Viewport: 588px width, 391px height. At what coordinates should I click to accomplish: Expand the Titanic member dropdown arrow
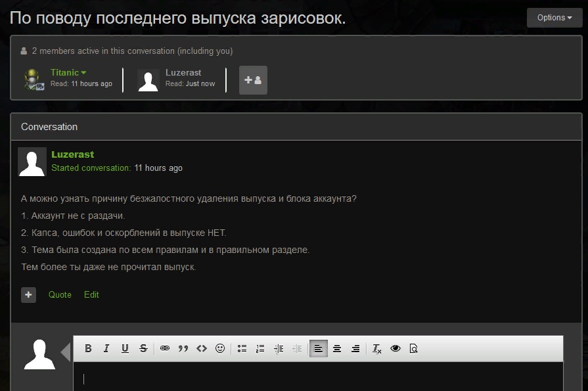(84, 73)
